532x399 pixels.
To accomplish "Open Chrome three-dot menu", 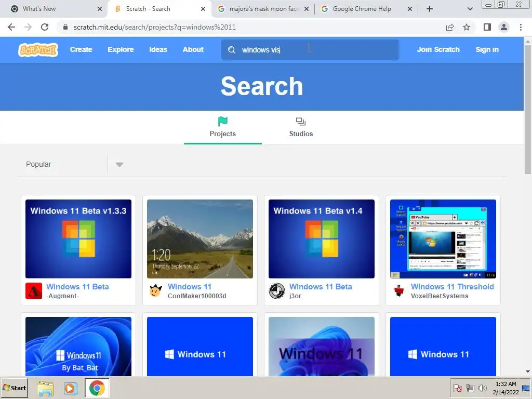I will click(x=521, y=27).
